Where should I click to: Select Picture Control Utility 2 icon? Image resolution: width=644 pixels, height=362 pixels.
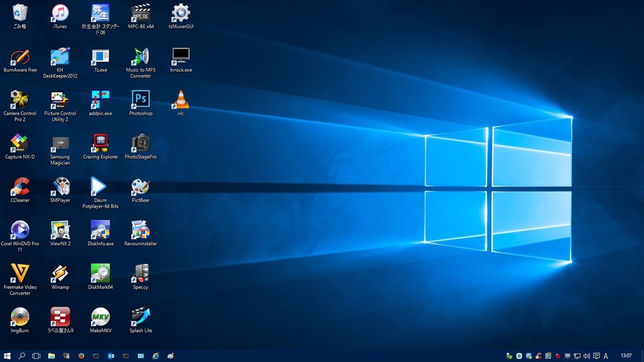pos(60,106)
